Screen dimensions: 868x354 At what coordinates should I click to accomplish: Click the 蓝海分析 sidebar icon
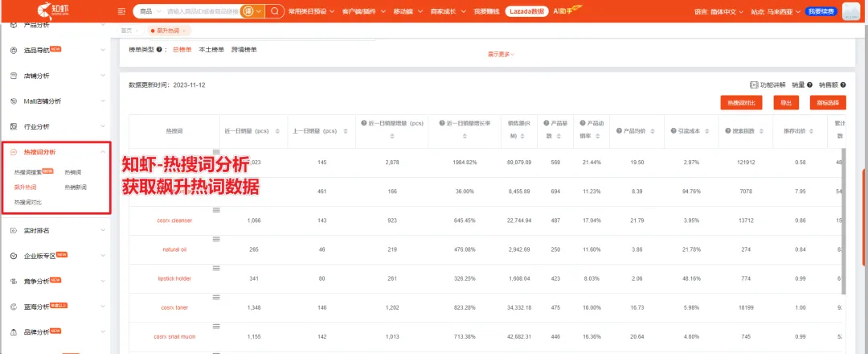pyautogui.click(x=14, y=307)
